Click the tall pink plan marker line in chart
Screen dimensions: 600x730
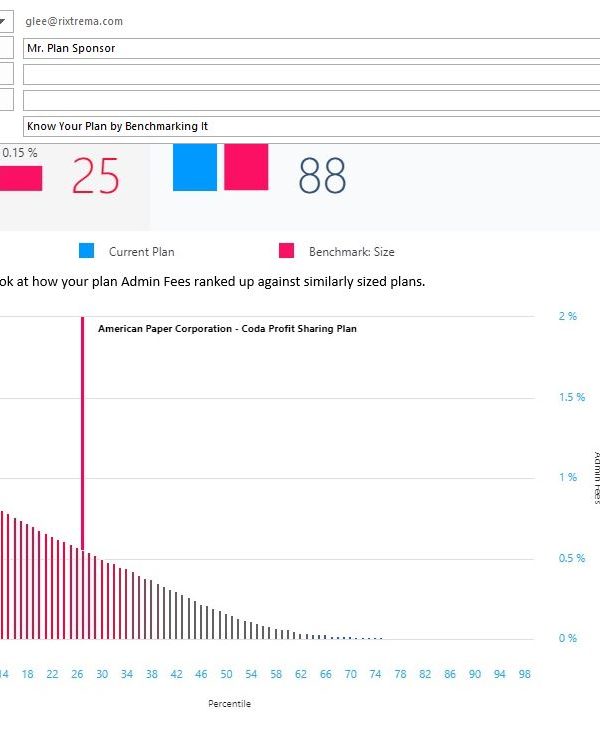click(82, 430)
